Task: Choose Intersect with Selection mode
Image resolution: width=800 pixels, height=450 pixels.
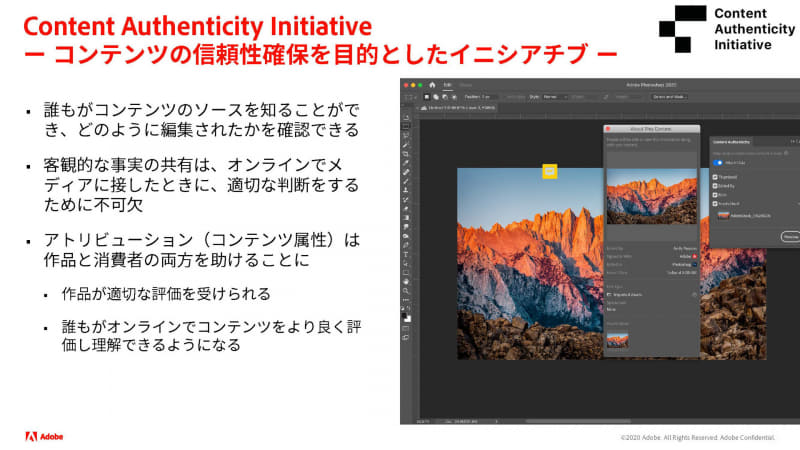Action: click(x=454, y=97)
